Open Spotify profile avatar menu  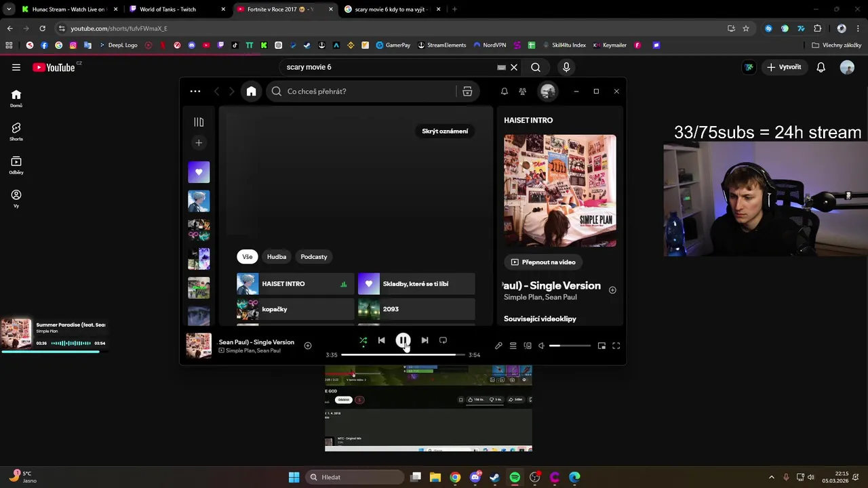coord(548,91)
